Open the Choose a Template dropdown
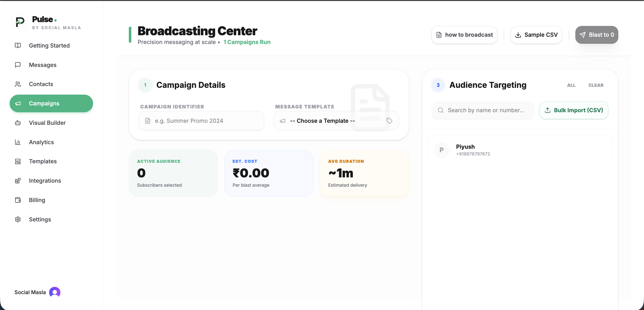 click(x=323, y=121)
